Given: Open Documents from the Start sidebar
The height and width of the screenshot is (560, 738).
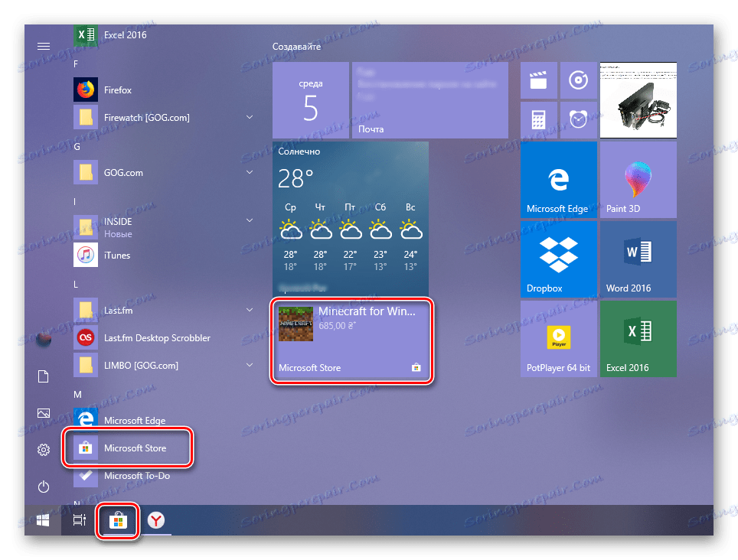Looking at the screenshot, I should 44,376.
